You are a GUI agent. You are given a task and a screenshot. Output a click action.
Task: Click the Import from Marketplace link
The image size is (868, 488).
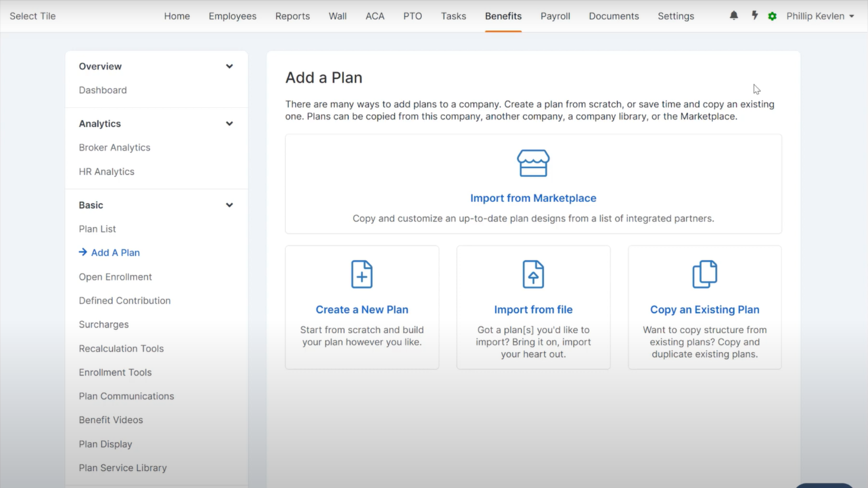click(533, 198)
